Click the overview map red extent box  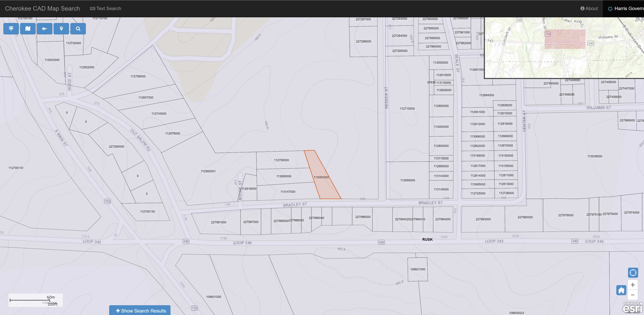point(565,39)
